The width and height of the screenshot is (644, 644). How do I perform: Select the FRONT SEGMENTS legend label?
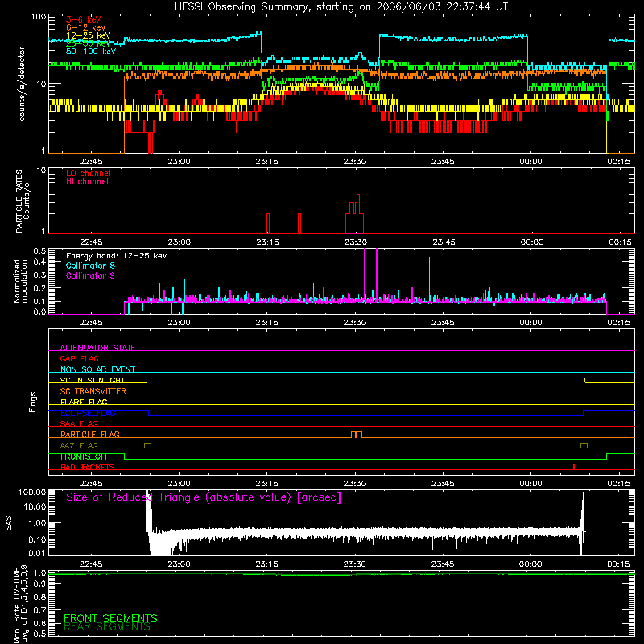click(110, 618)
